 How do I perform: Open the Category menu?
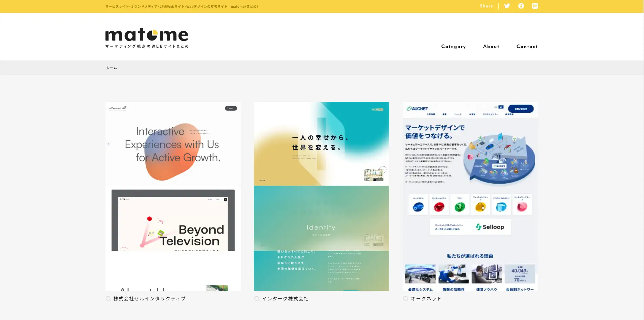[x=453, y=47]
